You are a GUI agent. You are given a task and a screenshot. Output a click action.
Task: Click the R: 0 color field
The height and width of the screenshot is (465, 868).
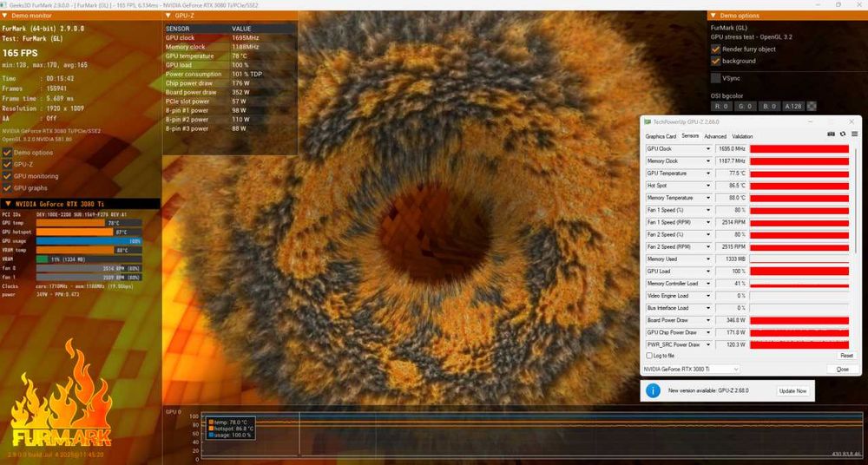point(721,107)
